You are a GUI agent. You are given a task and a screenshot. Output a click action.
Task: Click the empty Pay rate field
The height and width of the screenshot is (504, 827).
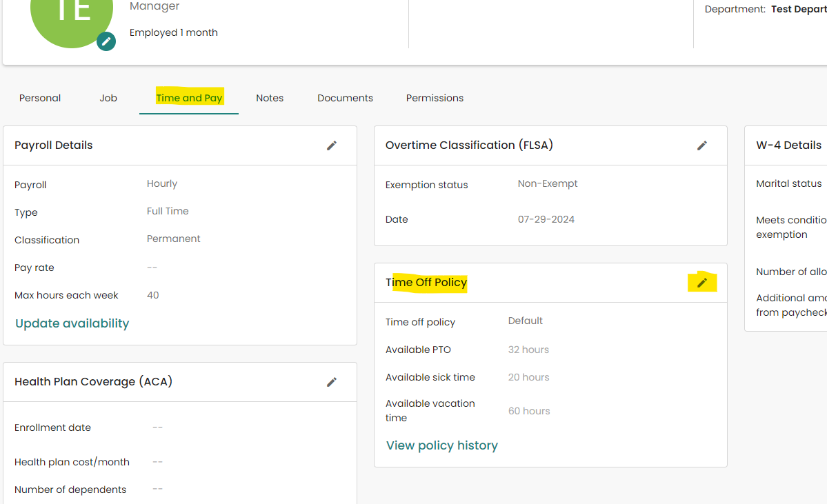[152, 268]
